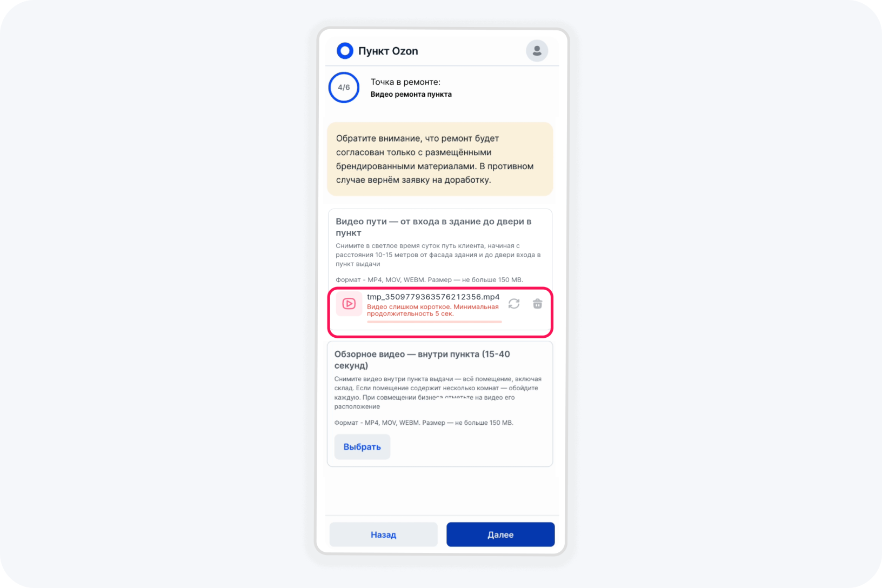Click the video too short error message
The height and width of the screenshot is (588, 882).
pyautogui.click(x=433, y=310)
